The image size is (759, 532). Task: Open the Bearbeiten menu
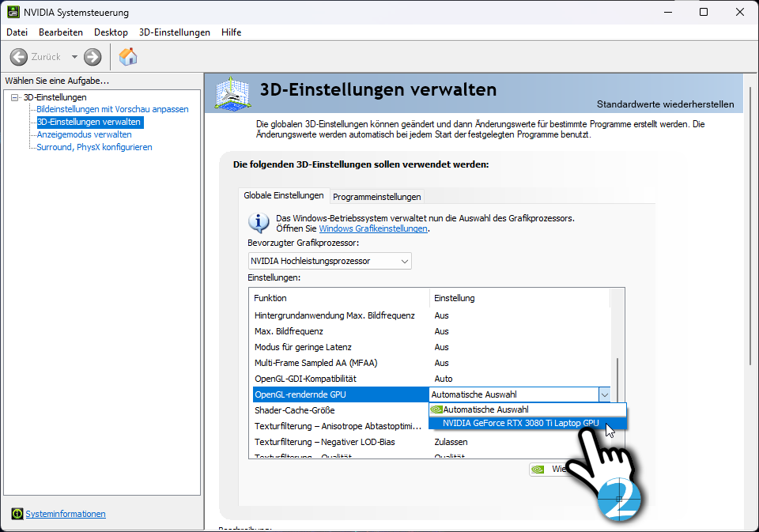tap(61, 32)
